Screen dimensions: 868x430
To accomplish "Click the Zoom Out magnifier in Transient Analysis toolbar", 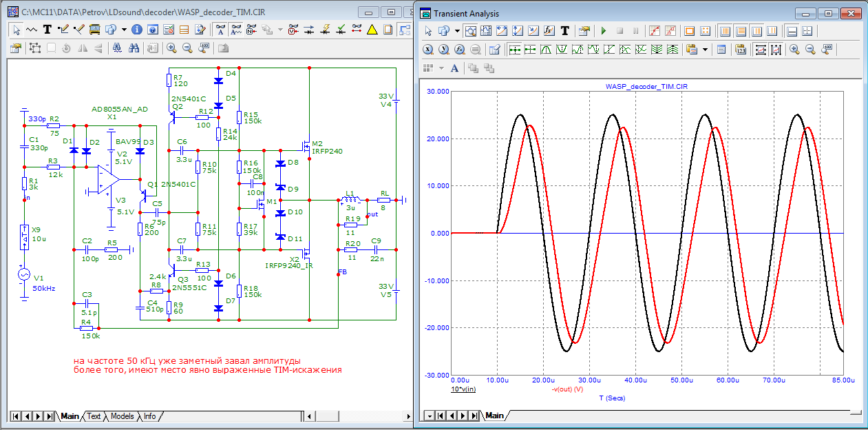I will tap(810, 49).
